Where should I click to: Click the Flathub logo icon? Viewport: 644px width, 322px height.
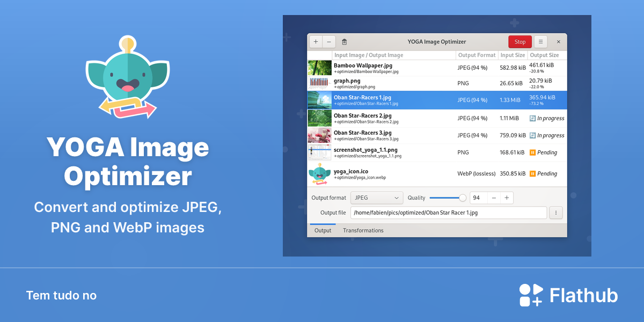pyautogui.click(x=531, y=295)
